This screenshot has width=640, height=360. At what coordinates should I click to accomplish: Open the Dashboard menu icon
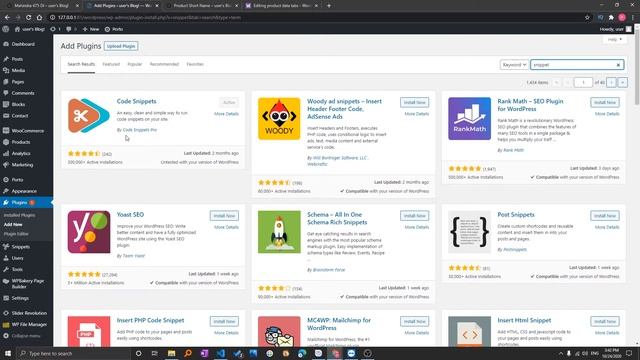click(x=6, y=44)
